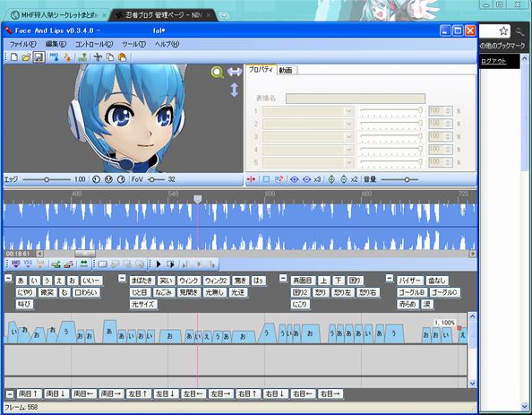Open expression slot 2 dropdown

[348, 124]
